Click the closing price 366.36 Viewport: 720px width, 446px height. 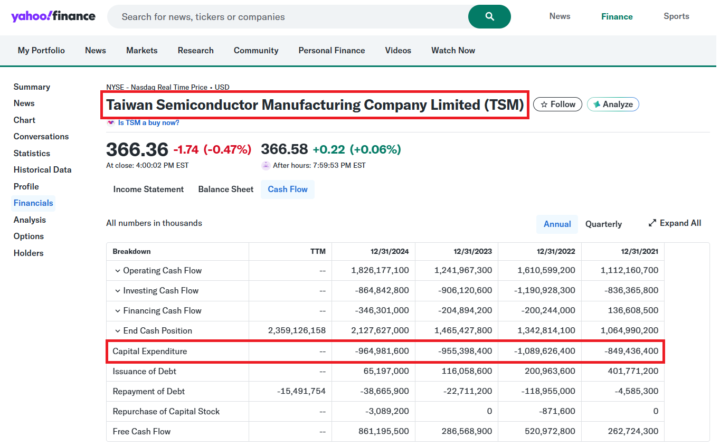(x=137, y=150)
